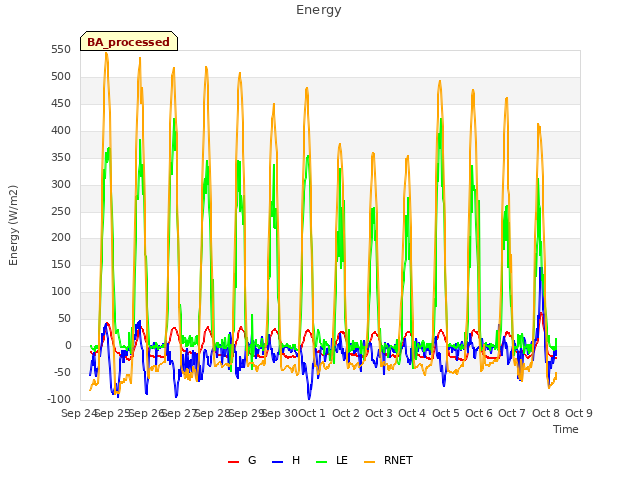The image size is (640, 480).
Task: Click the 'Oct 6' x-axis date label
Action: coord(479,413)
